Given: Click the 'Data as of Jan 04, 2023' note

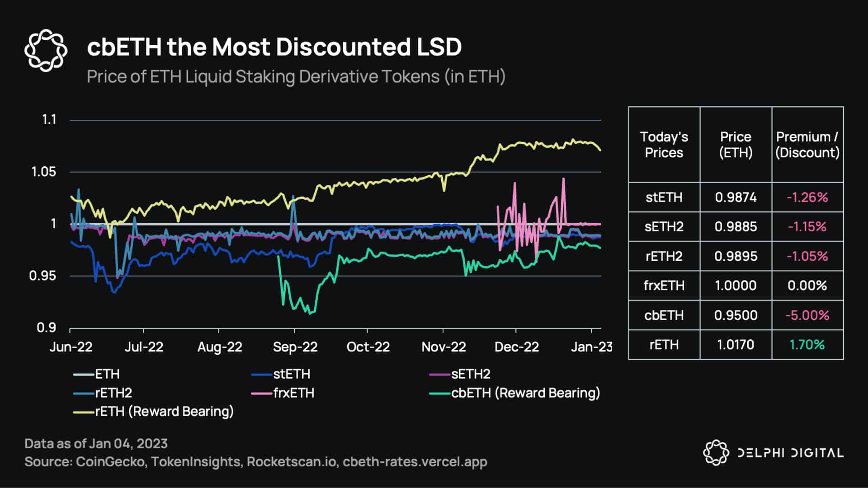Looking at the screenshot, I should point(96,444).
